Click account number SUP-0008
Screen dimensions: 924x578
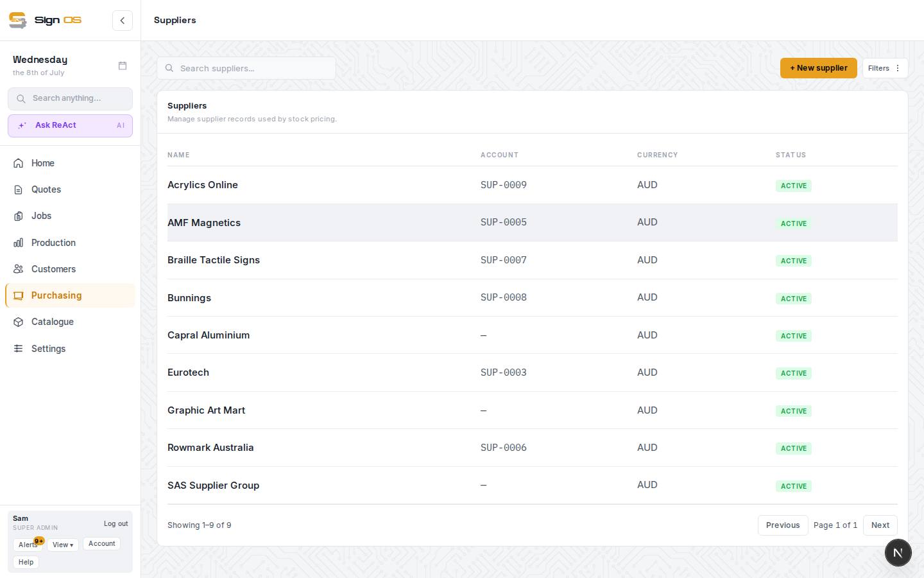pos(504,297)
